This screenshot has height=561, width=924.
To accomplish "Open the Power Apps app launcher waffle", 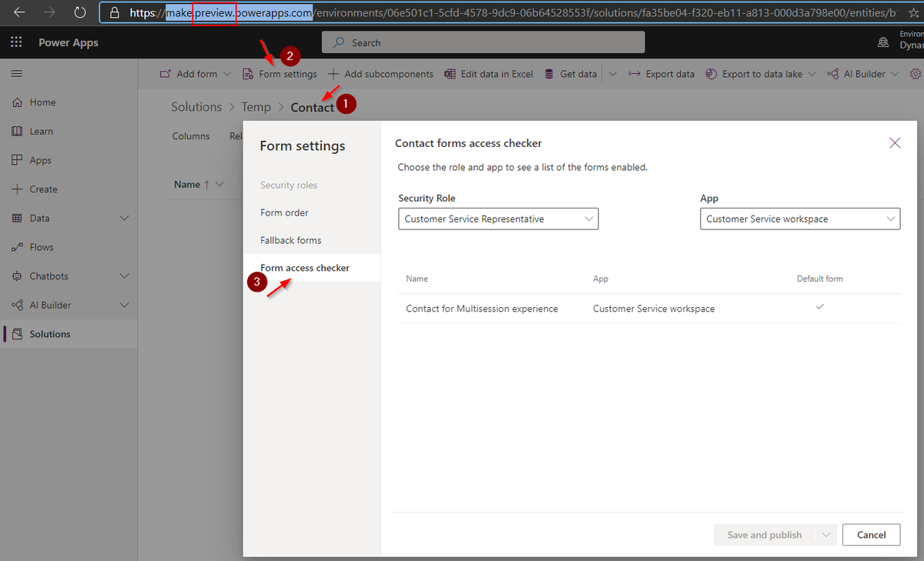I will pos(16,42).
